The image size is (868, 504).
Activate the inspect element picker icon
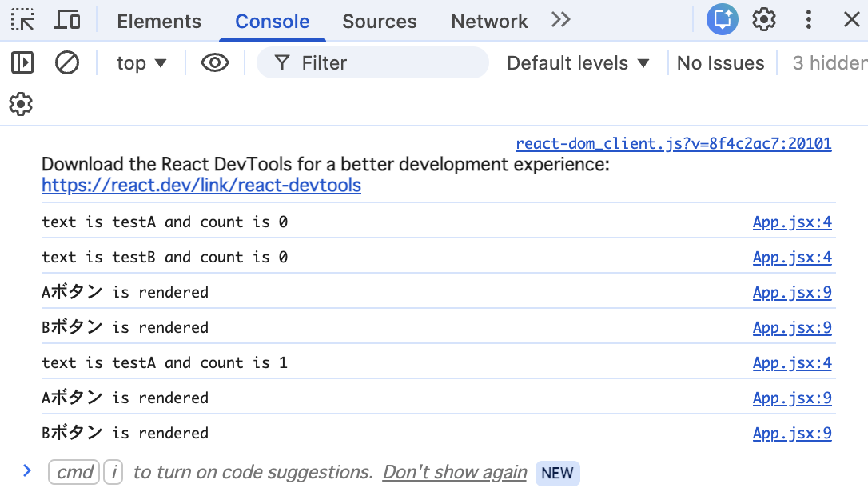pyautogui.click(x=23, y=20)
